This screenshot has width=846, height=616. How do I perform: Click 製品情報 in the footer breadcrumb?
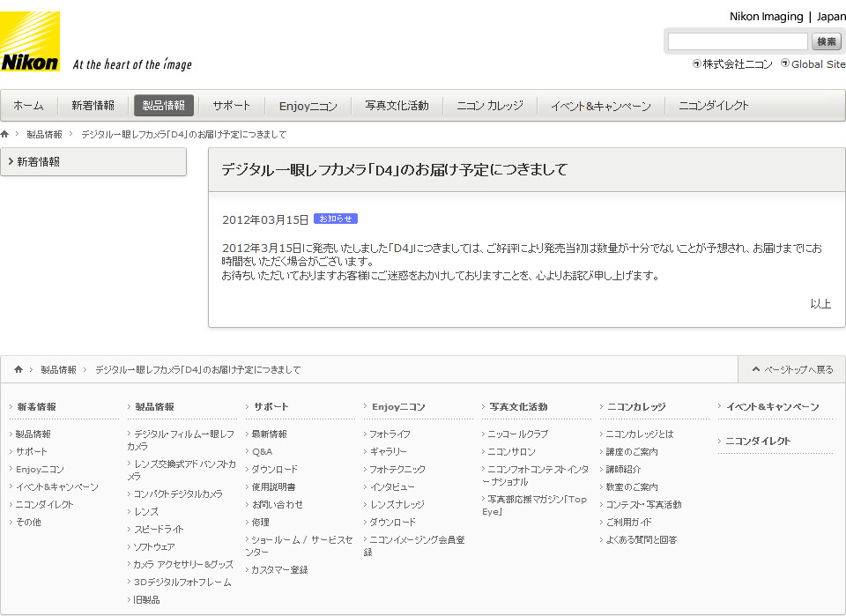[59, 369]
